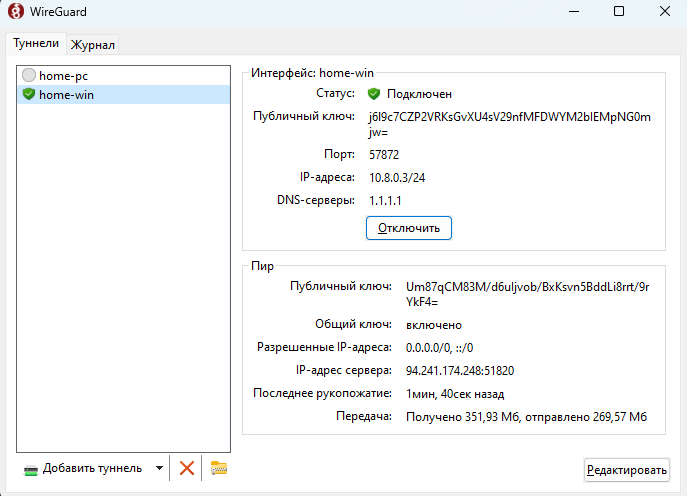This screenshot has height=496, width=687.
Task: Click the Добавить туннель button
Action: [x=91, y=468]
